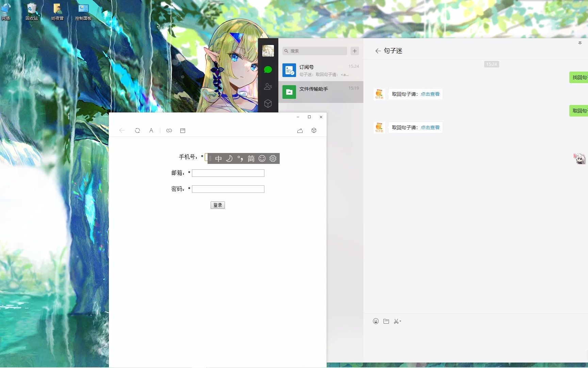Open the WeChat contacts icon in sidebar

(268, 87)
